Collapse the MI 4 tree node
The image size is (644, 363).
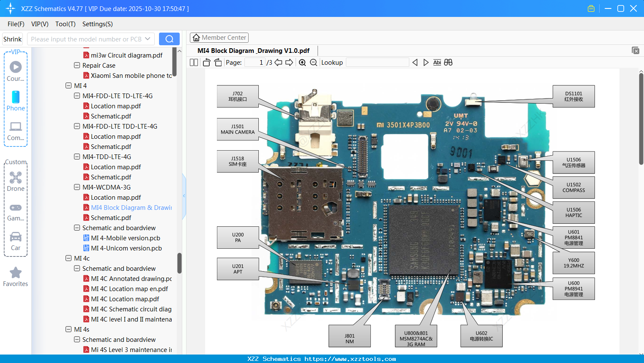pos(69,85)
